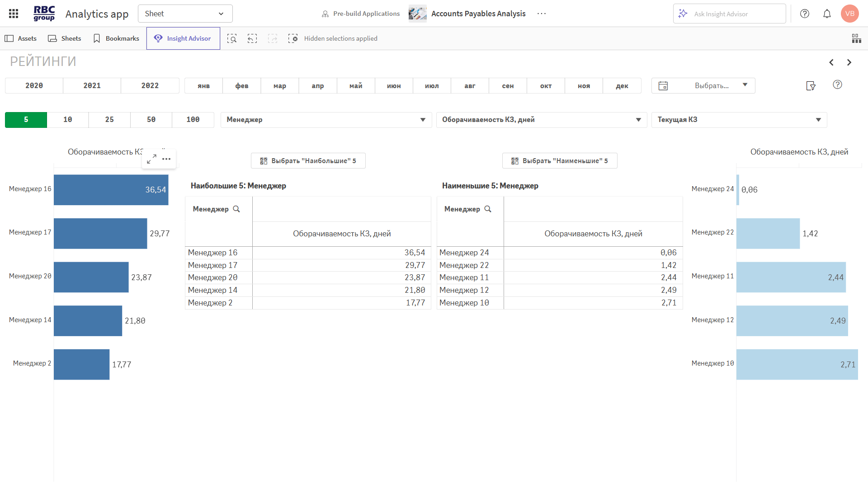Toggle the май month filter
The image size is (868, 488).
356,85
